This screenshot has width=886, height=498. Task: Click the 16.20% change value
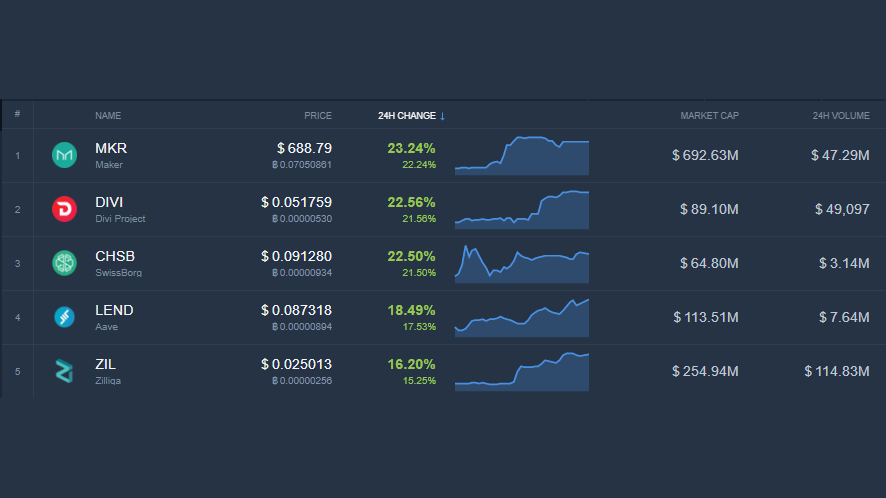pos(411,364)
